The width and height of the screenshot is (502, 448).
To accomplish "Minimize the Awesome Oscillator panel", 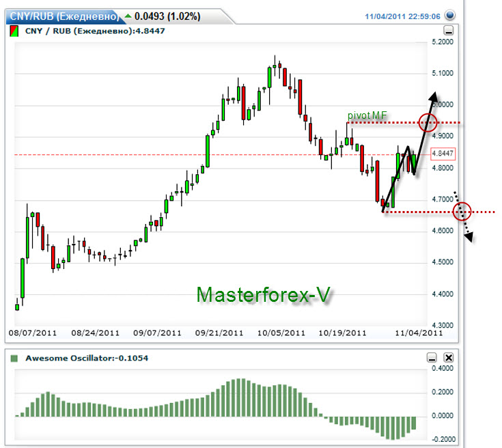I will [x=432, y=357].
